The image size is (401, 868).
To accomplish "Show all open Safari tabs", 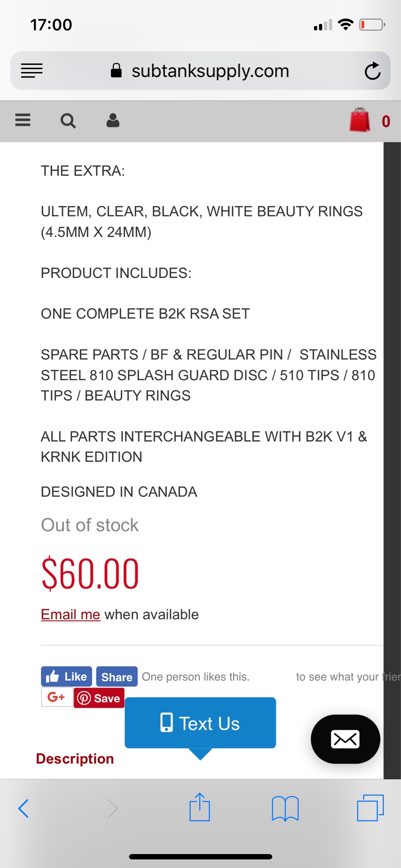I will 370,808.
